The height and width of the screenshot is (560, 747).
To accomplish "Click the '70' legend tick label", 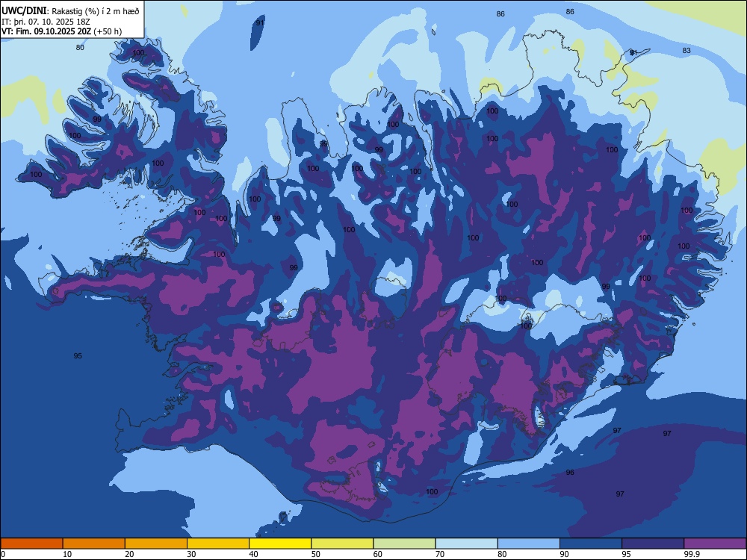I will (x=440, y=554).
